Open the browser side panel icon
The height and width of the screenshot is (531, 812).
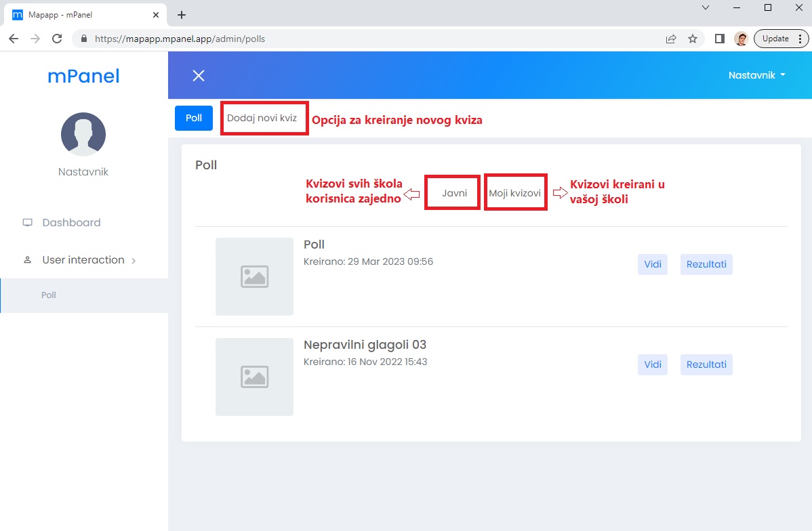tap(719, 39)
